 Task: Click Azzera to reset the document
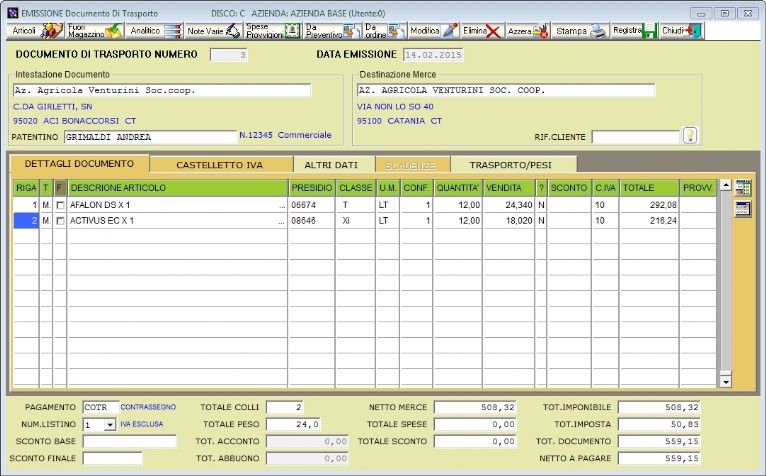(x=528, y=31)
